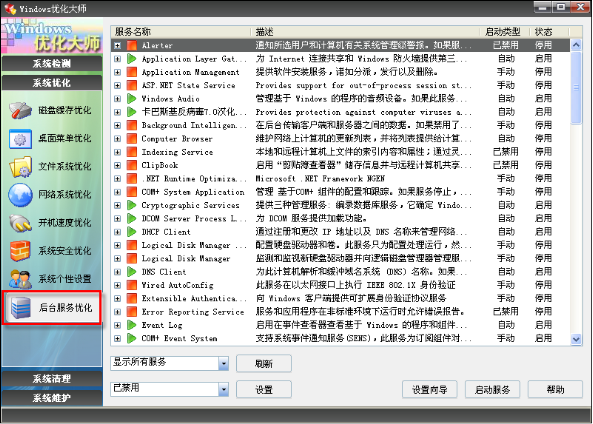Click the red status icon for Wired AutoConfig

pos(131,285)
